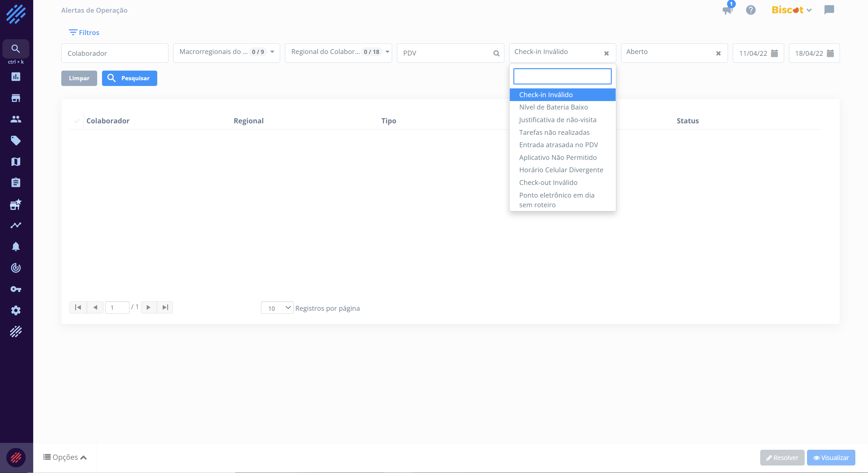Screen dimensions: 868x473
Task: Go to next page of results
Action: pyautogui.click(x=148, y=307)
